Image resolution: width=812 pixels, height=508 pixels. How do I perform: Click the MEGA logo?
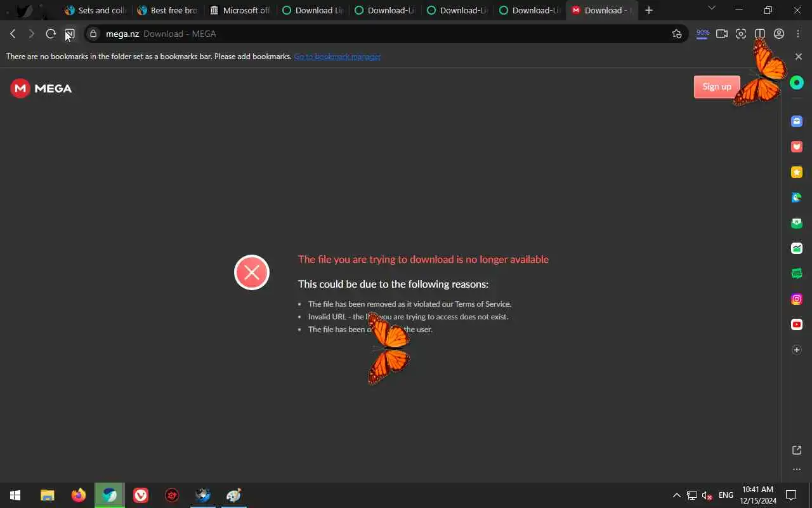(x=41, y=88)
